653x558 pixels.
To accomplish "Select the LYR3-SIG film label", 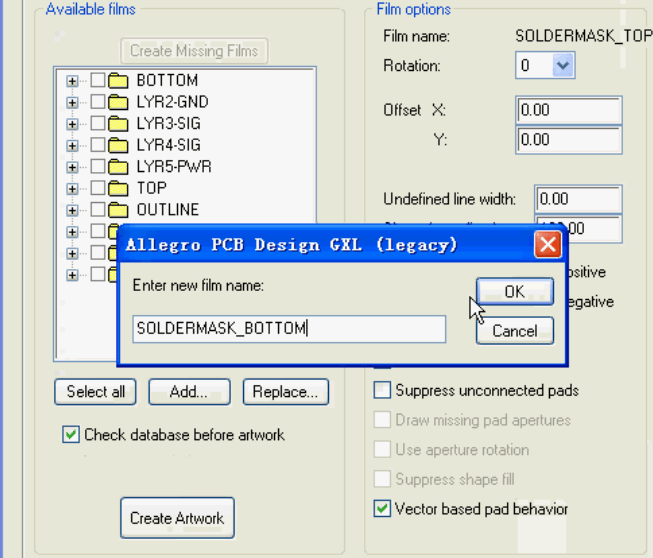I will (x=169, y=124).
